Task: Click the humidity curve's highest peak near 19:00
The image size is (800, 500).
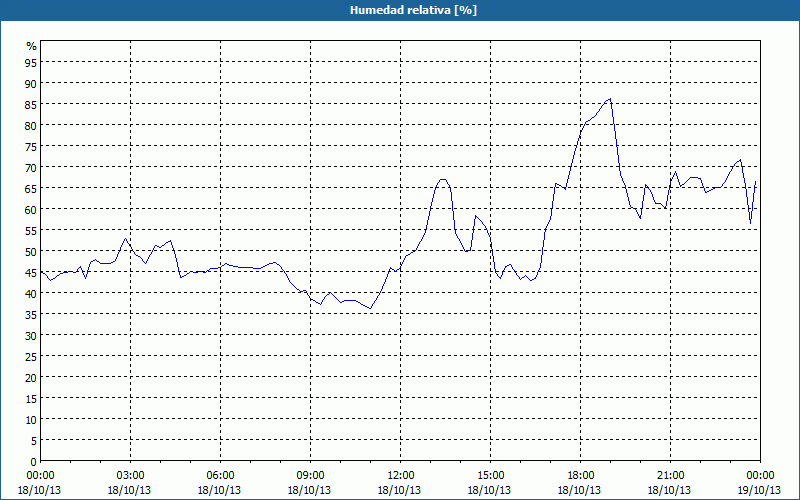Action: pos(610,99)
